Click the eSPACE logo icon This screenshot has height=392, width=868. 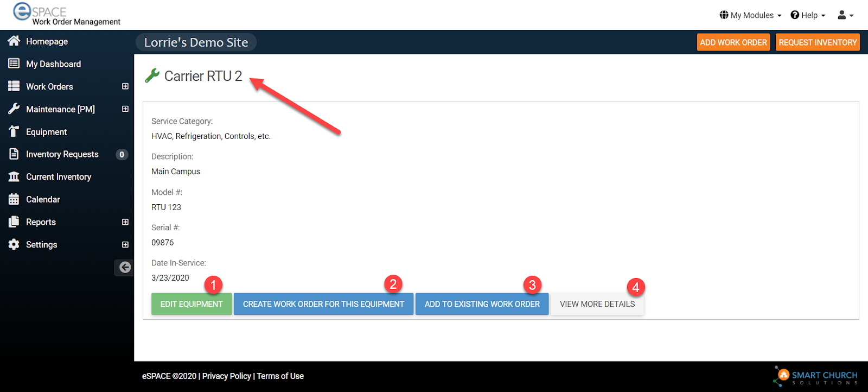(x=22, y=11)
